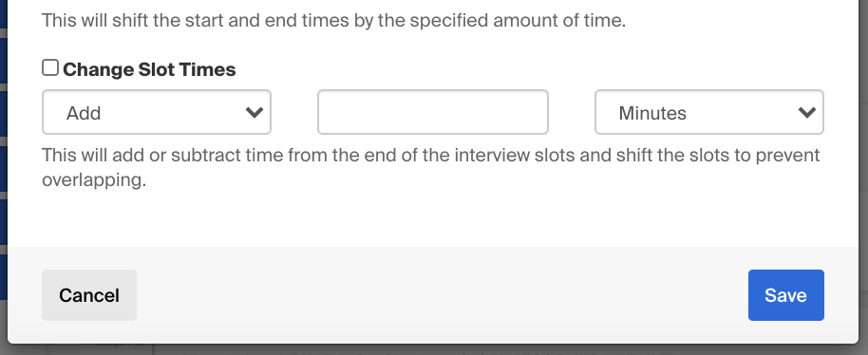Click the help text about shifting start and end times
The image size is (868, 355).
(333, 21)
